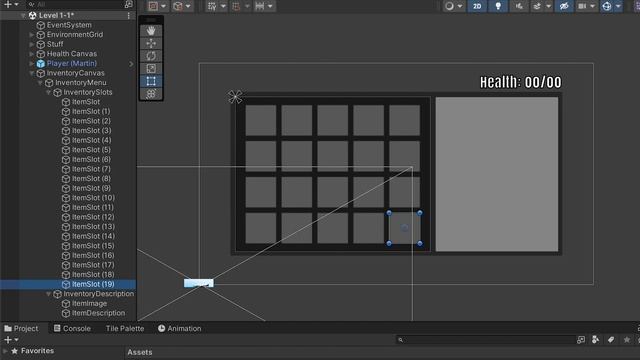This screenshot has height=360, width=640.
Task: Toggle scene effects (skybox, fog)
Action: [537, 6]
